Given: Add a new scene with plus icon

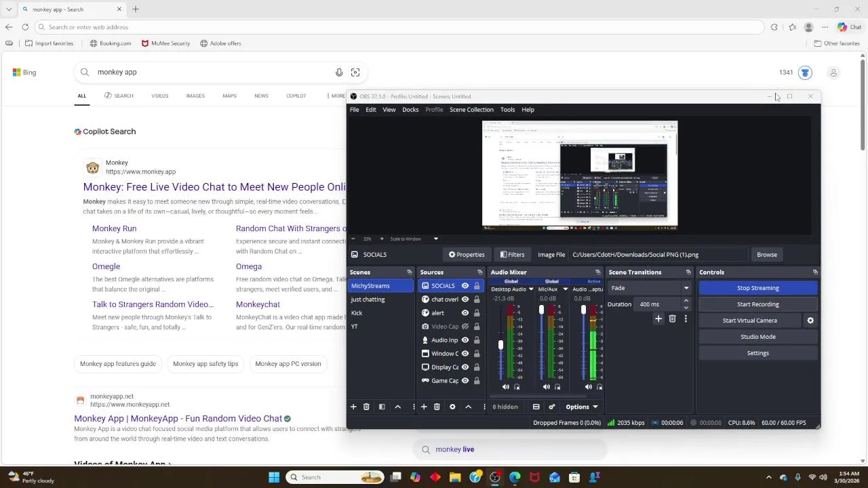Looking at the screenshot, I should coord(353,407).
